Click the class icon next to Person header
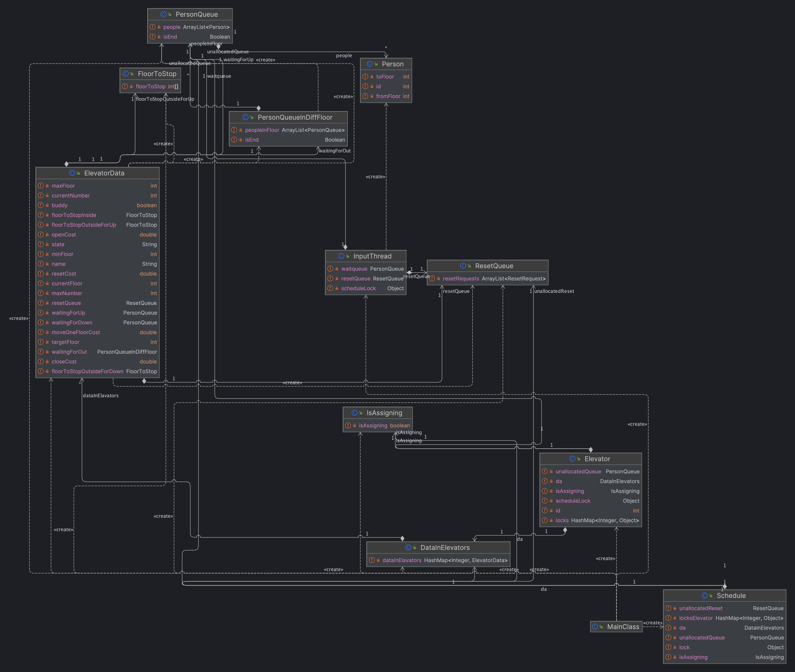 (x=370, y=64)
